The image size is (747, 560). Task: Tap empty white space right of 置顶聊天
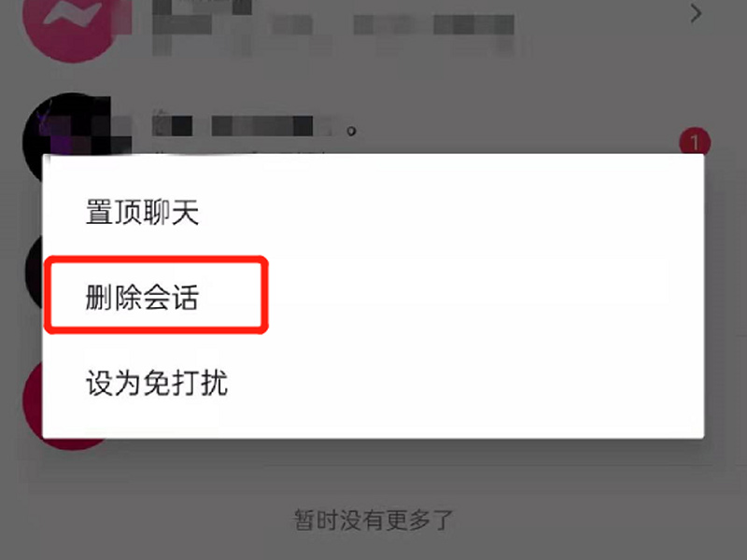pyautogui.click(x=452, y=212)
